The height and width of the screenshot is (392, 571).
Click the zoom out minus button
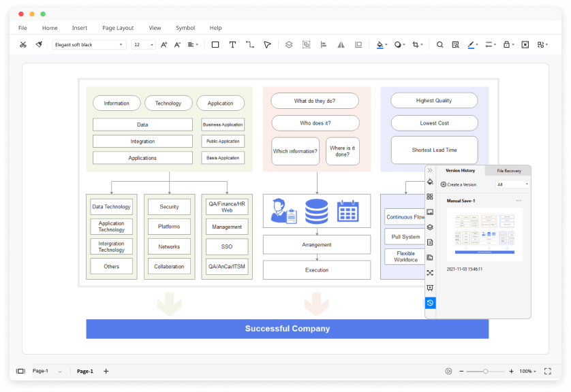[461, 372]
